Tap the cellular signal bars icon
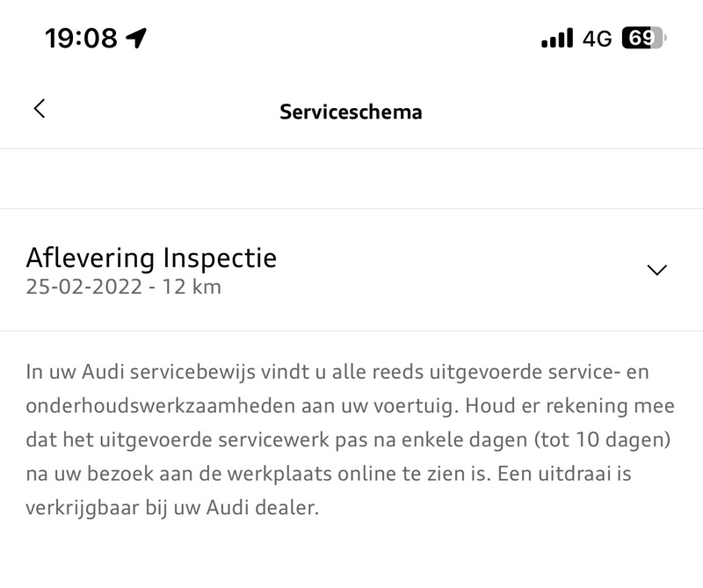This screenshot has height=588, width=703. click(557, 39)
